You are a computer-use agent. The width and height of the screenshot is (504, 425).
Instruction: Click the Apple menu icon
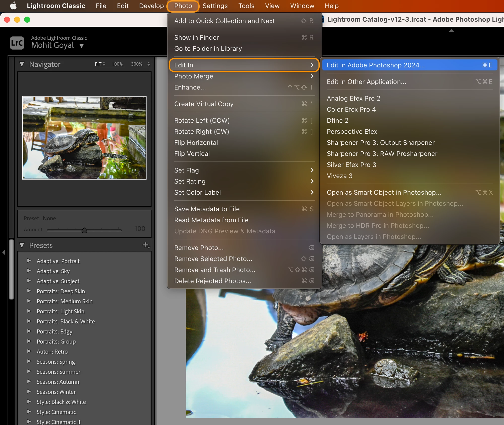(x=13, y=6)
